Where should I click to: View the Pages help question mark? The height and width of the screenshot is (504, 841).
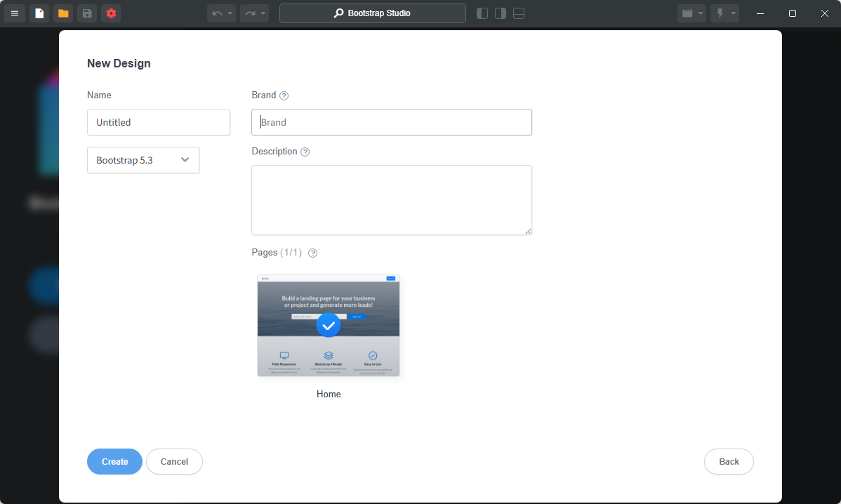coord(312,253)
